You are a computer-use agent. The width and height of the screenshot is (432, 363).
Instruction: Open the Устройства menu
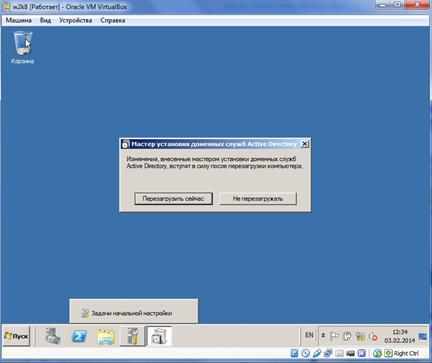(x=75, y=20)
